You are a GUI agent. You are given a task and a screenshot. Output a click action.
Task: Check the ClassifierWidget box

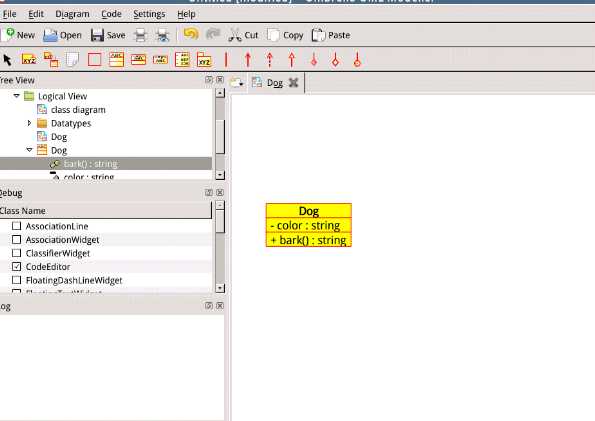point(16,253)
